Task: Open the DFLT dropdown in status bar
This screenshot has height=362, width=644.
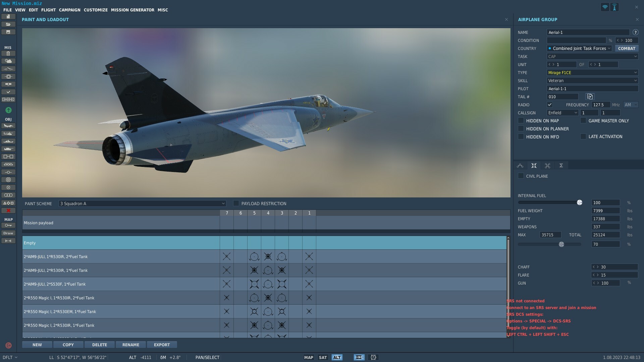Action: coord(10,357)
